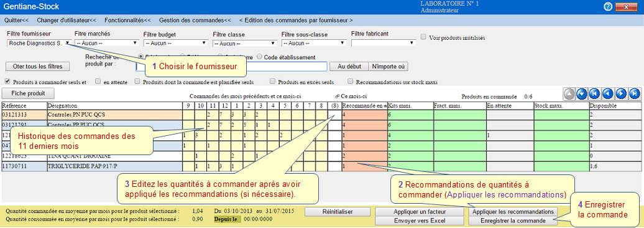This screenshot has width=644, height=228.
Task: Select 'TRIGLYCERIDE PAP 917/P' designation cell
Action: 114,167
